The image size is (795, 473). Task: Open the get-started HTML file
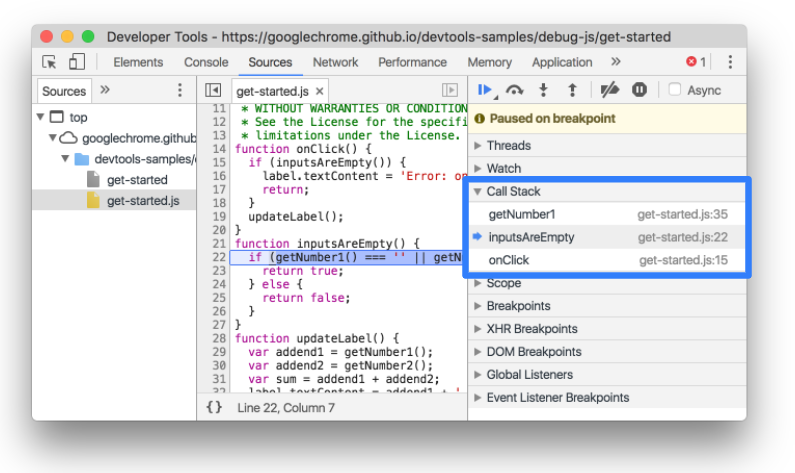(137, 179)
